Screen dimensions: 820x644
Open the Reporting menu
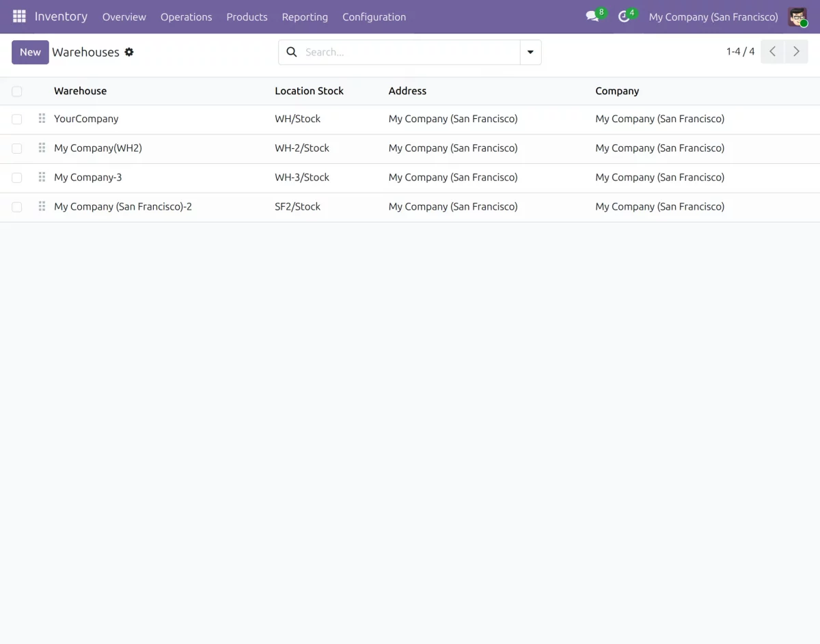coord(305,17)
